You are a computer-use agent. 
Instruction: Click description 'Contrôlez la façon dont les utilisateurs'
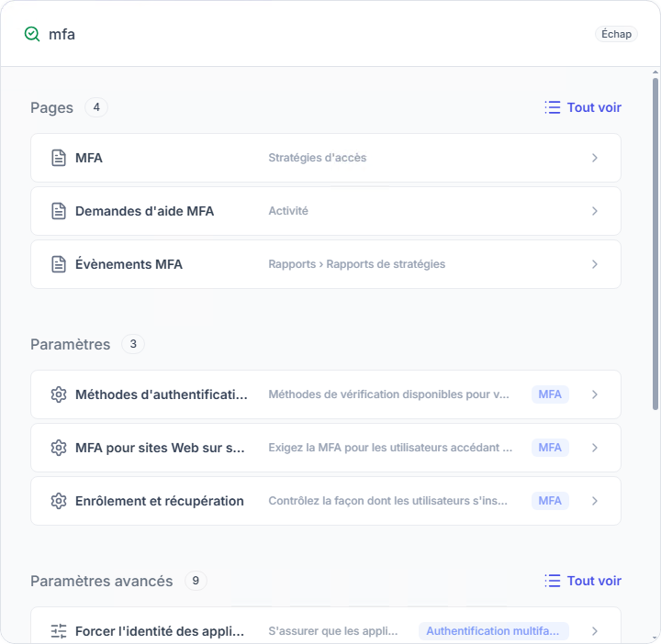coord(387,500)
